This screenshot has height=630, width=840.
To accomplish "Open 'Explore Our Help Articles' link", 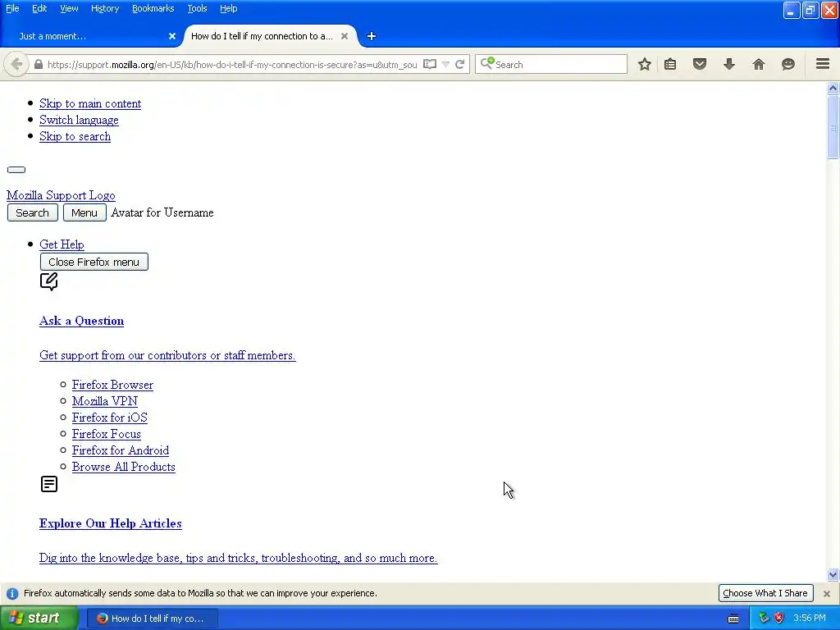I will [x=111, y=523].
